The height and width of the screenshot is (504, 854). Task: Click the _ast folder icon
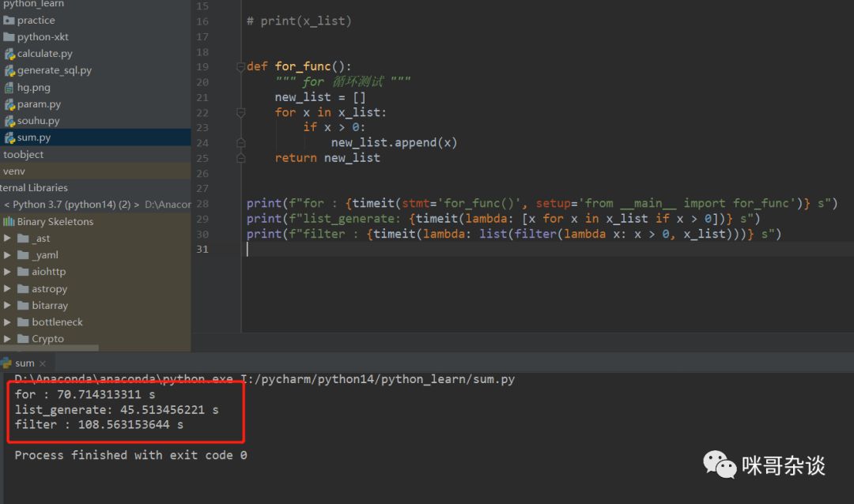click(23, 239)
